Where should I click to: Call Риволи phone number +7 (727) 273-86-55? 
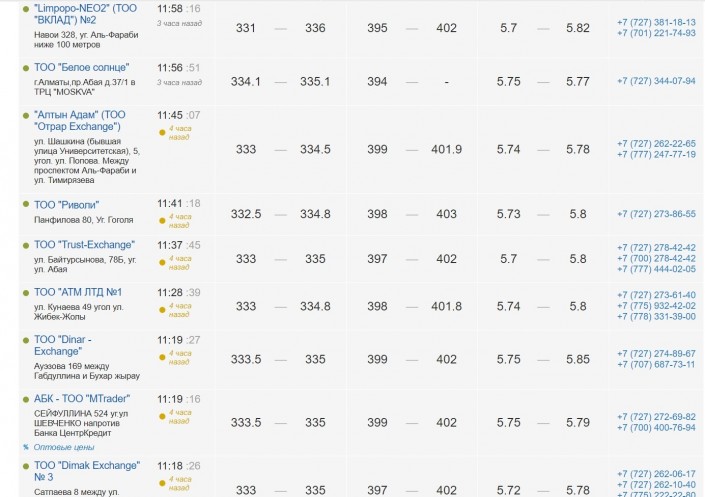click(656, 214)
